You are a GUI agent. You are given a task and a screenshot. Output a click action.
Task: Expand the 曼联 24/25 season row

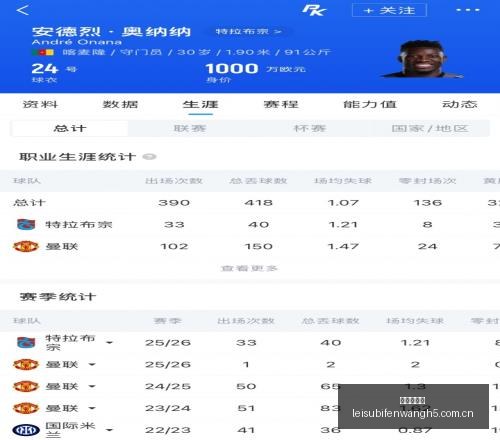[x=92, y=386]
